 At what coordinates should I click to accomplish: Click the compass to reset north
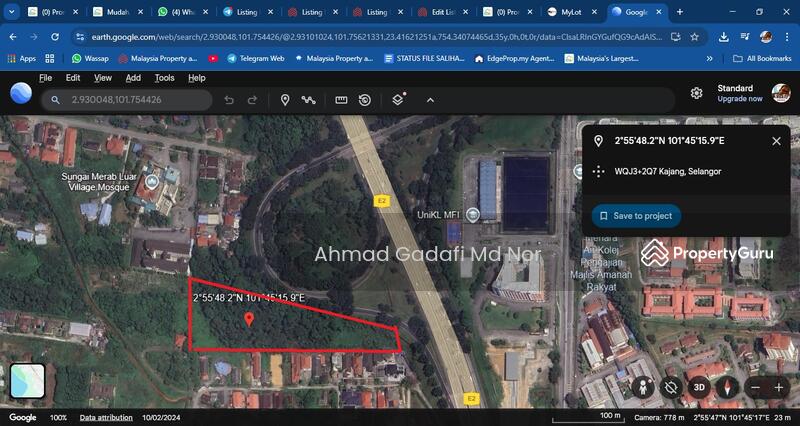tap(726, 387)
